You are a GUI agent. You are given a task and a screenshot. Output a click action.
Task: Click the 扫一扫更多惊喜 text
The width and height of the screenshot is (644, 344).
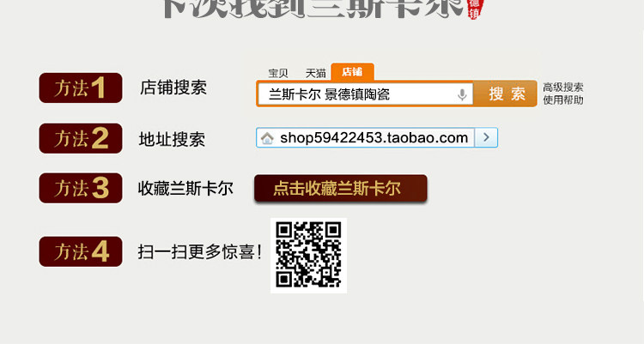199,251
